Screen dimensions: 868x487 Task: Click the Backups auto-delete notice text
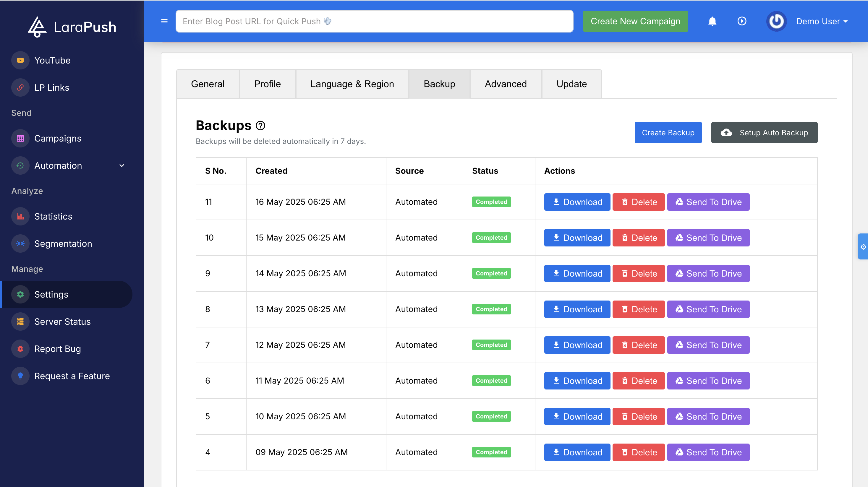281,141
